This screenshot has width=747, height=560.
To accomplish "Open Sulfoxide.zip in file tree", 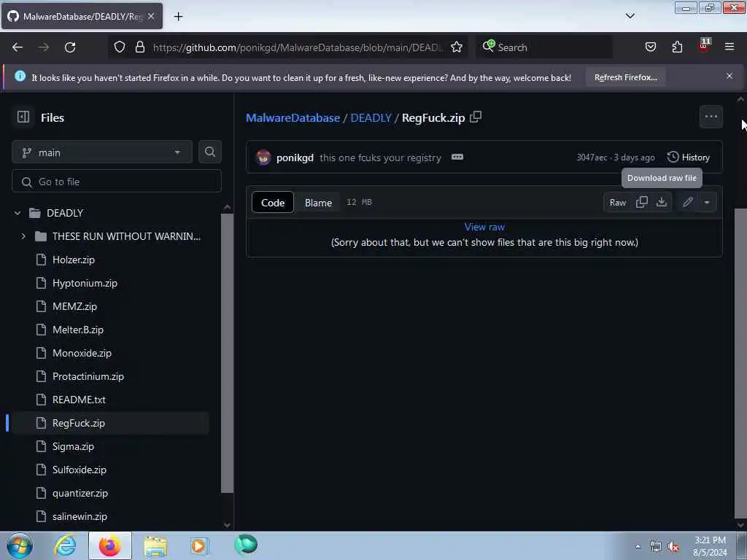I will (79, 470).
